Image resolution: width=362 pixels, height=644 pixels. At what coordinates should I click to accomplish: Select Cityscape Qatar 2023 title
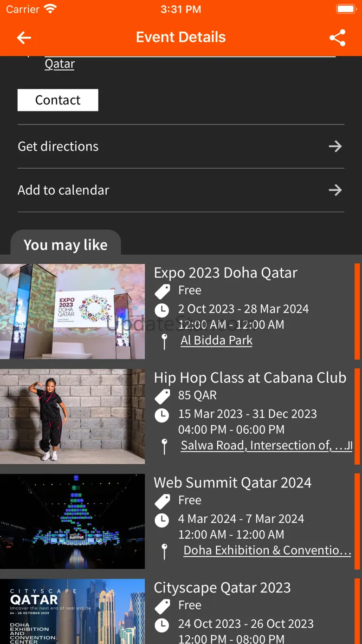pos(222,587)
